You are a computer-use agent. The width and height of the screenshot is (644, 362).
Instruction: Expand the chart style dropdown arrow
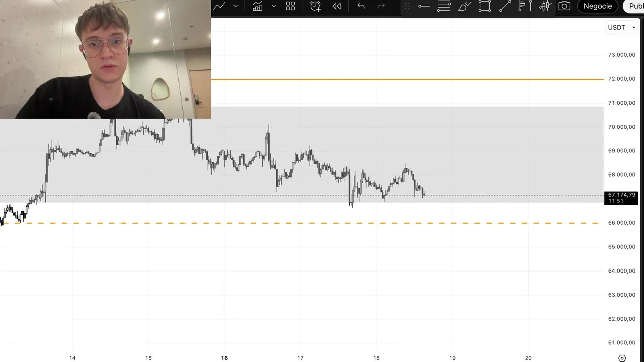(x=235, y=6)
